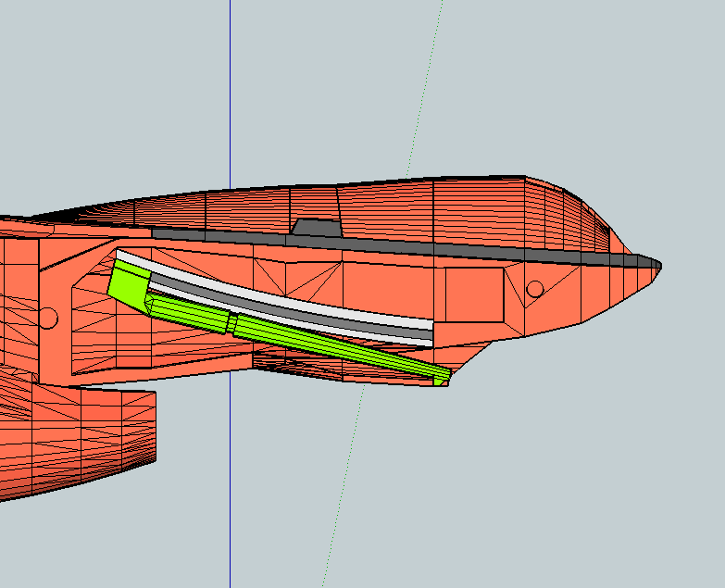Click the long dark gray stripe near the nose
Image resolution: width=725 pixels, height=588 pixels.
(406, 248)
